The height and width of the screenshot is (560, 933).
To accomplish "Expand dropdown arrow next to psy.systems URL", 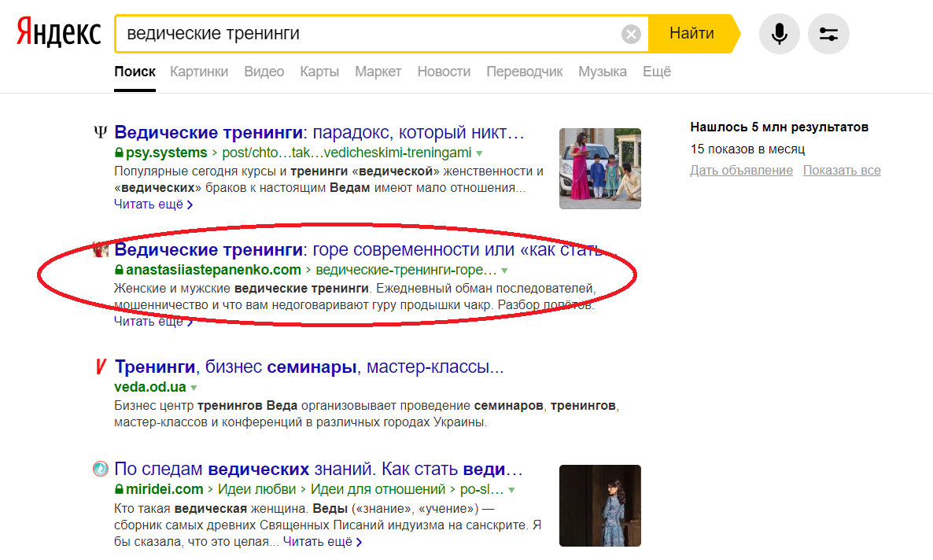I will tap(479, 153).
